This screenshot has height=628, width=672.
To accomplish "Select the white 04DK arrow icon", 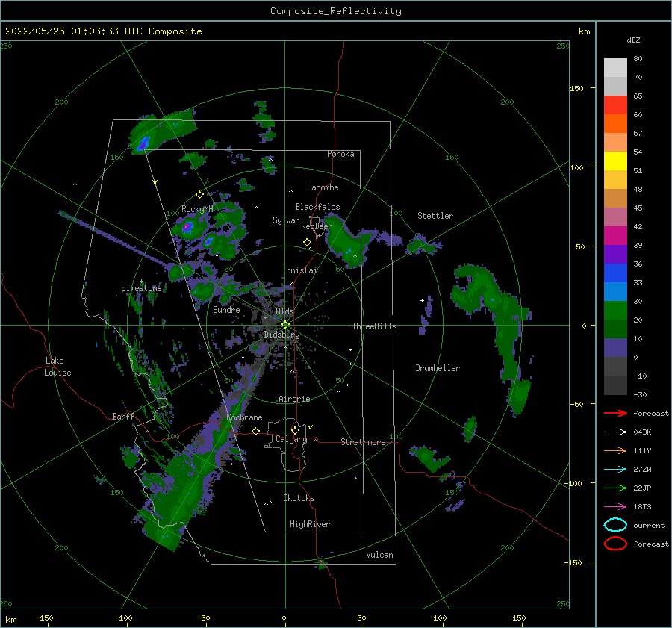I will (615, 432).
